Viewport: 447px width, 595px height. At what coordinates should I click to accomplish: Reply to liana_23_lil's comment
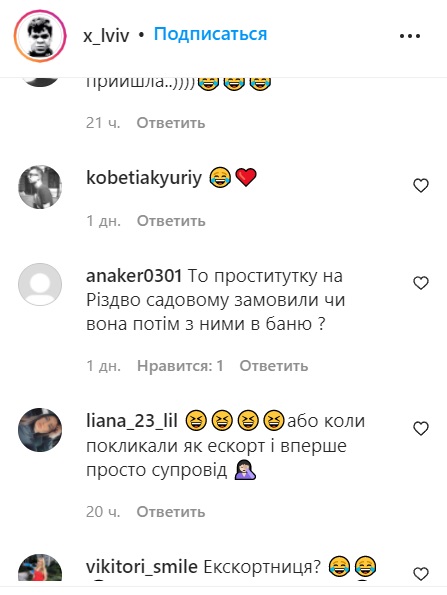171,512
